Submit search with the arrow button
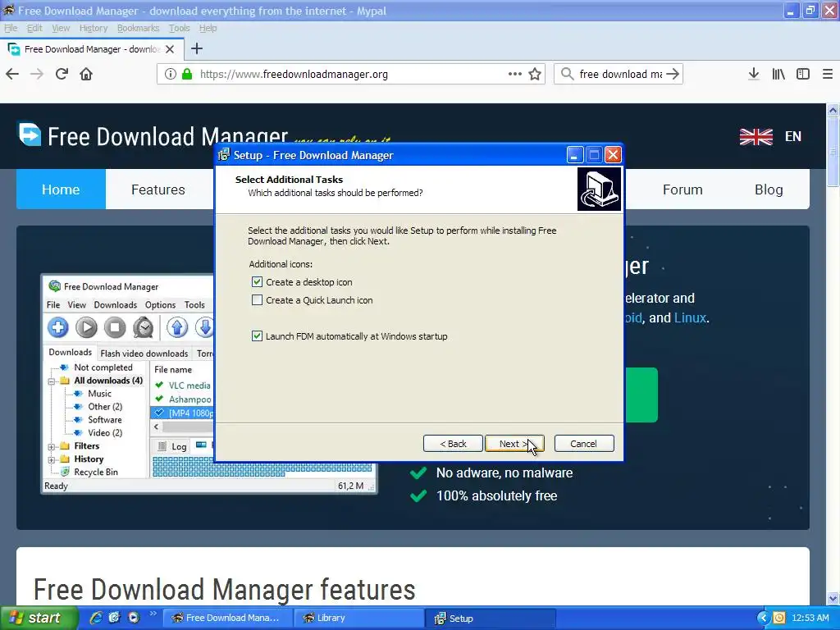 pos(673,74)
